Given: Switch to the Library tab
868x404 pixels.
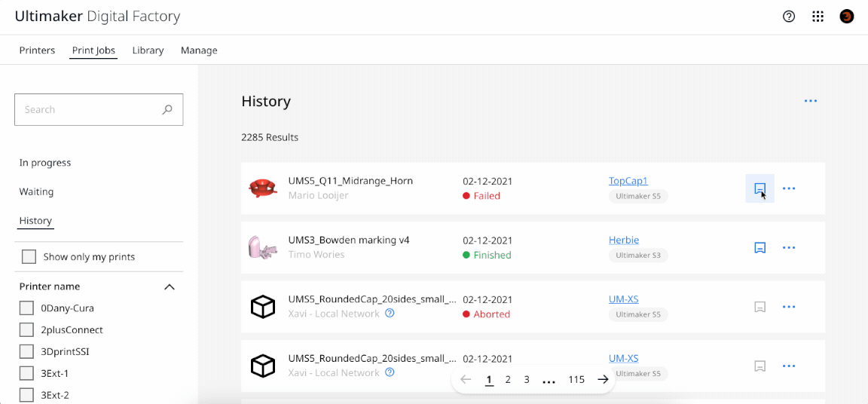Looking at the screenshot, I should click(148, 50).
